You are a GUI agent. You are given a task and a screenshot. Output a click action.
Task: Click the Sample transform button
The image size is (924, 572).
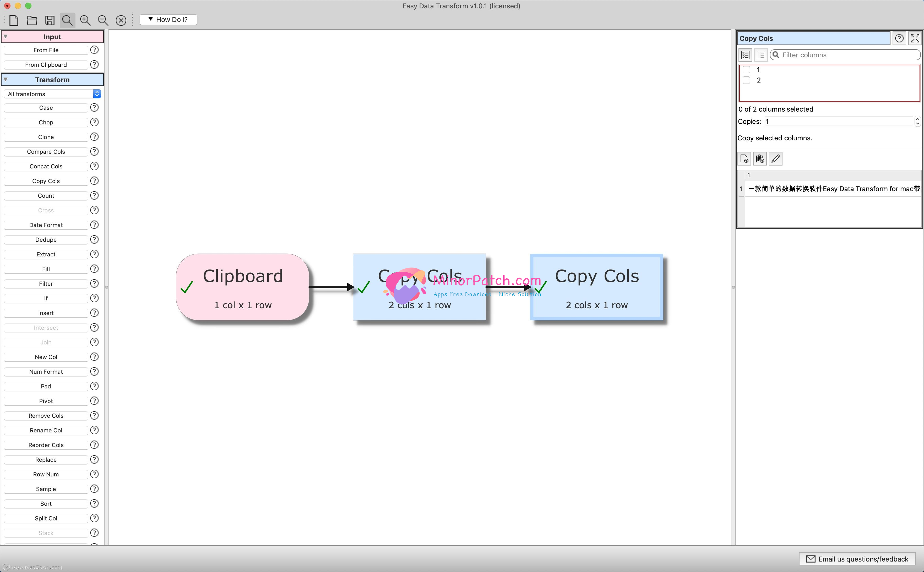pyautogui.click(x=46, y=489)
